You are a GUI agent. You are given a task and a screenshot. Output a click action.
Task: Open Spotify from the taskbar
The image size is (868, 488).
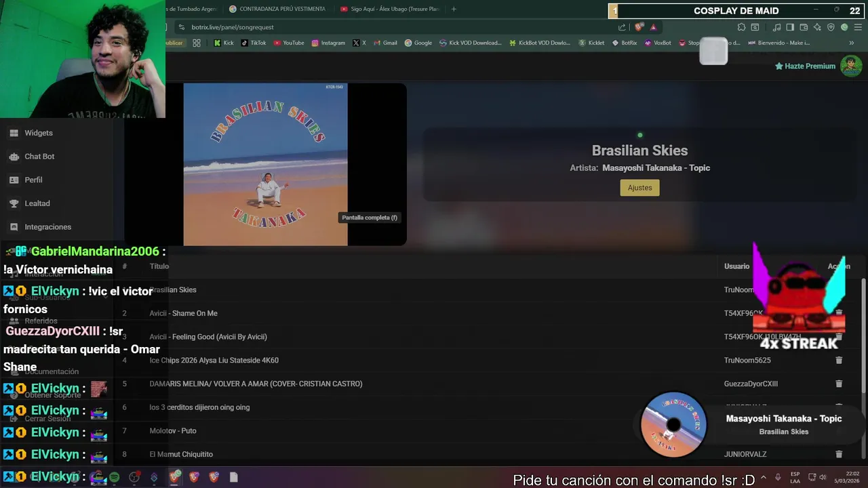(114, 477)
